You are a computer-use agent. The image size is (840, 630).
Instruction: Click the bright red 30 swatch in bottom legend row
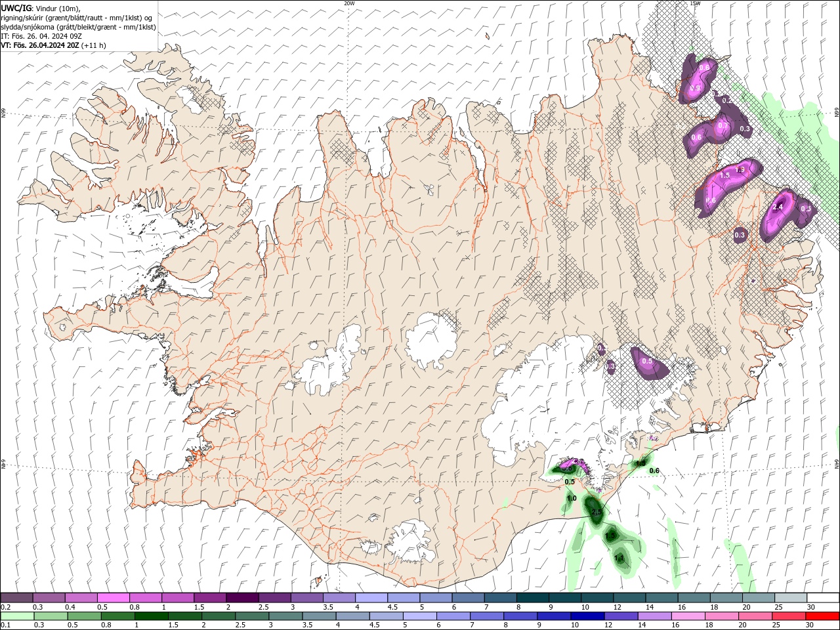click(x=822, y=616)
